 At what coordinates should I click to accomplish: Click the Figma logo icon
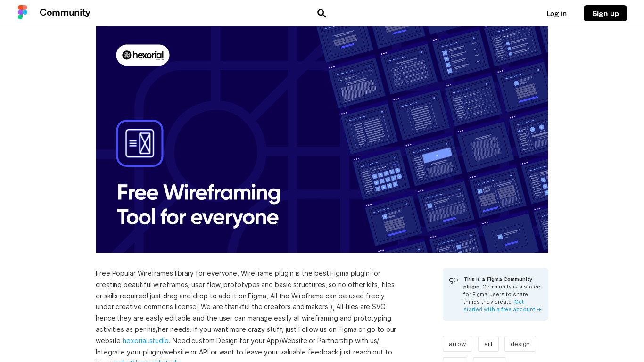[x=23, y=13]
